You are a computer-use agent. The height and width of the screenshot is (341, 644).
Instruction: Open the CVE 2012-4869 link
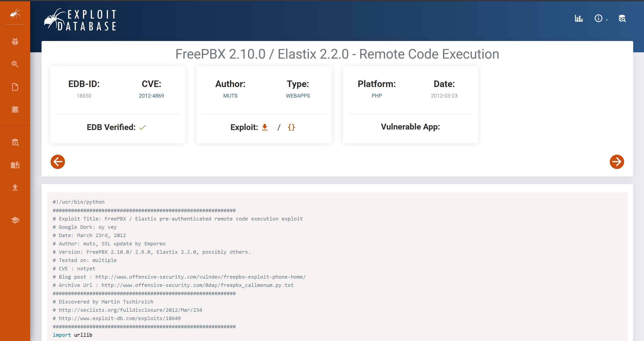coord(151,96)
